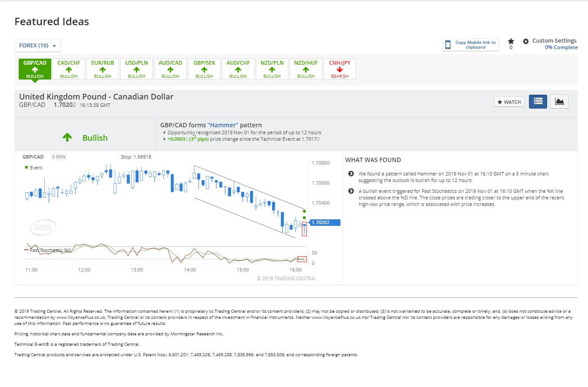
Task: Switch to list details view icon
Action: tap(538, 101)
